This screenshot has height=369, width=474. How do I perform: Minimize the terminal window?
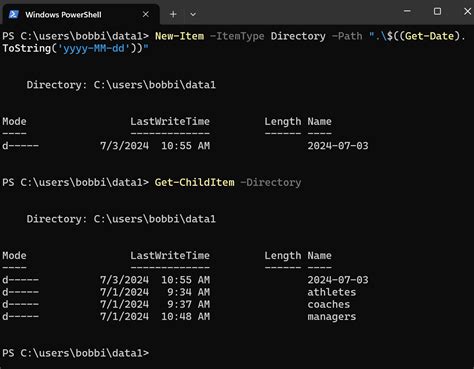coord(407,11)
